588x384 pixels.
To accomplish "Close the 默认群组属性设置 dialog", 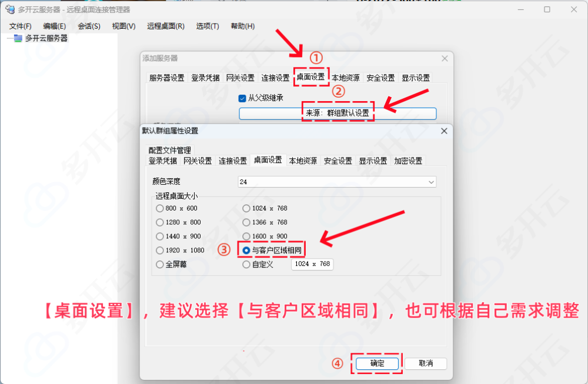I will pyautogui.click(x=444, y=131).
